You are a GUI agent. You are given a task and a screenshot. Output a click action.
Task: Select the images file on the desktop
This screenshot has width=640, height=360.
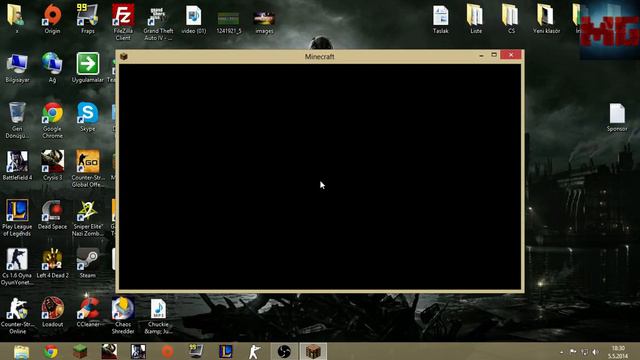(264, 22)
